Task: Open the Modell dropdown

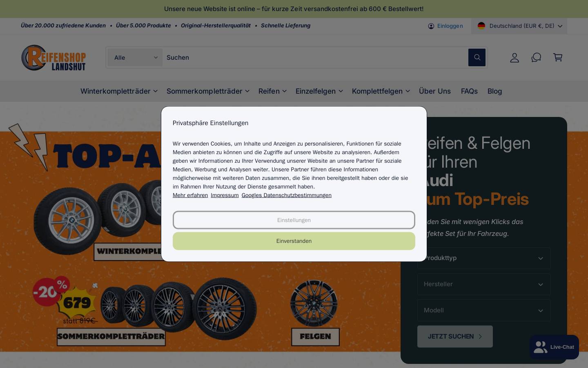Action: (x=484, y=310)
